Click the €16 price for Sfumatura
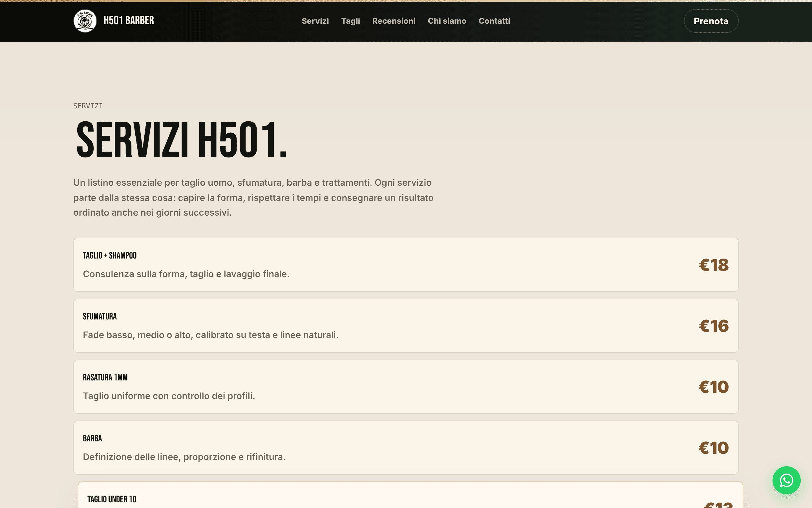The height and width of the screenshot is (508, 812). [714, 326]
